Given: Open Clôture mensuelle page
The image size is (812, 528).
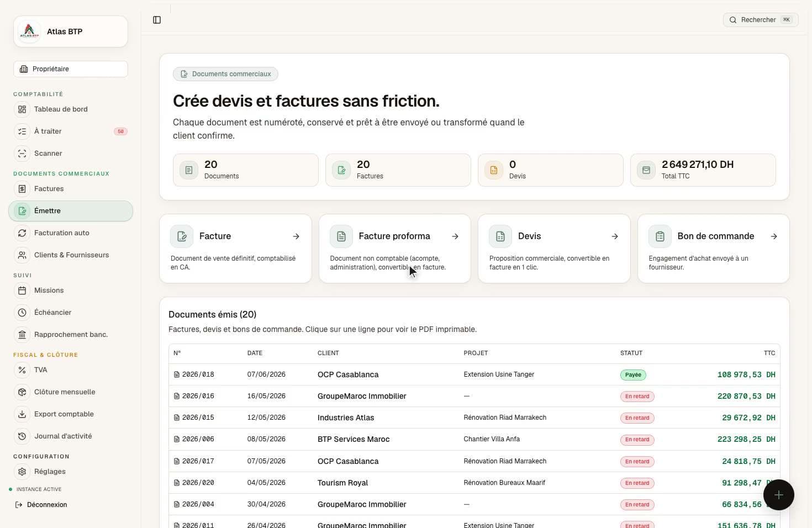Looking at the screenshot, I should tap(71, 392).
